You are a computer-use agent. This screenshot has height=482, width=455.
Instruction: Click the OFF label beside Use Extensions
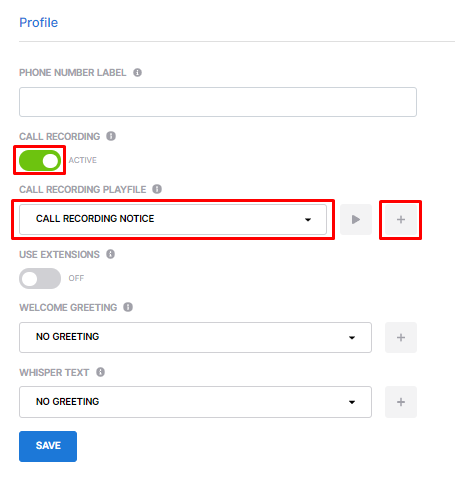76,278
